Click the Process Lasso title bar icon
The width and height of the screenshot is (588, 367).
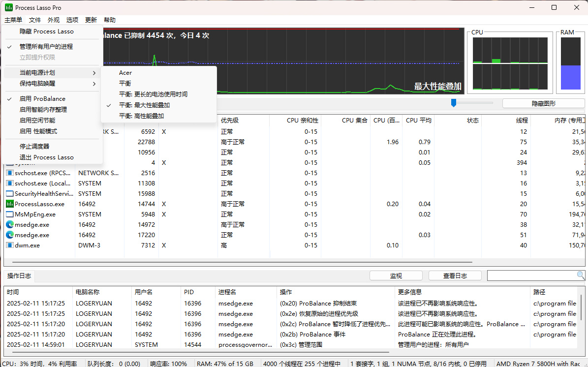pyautogui.click(x=9, y=7)
